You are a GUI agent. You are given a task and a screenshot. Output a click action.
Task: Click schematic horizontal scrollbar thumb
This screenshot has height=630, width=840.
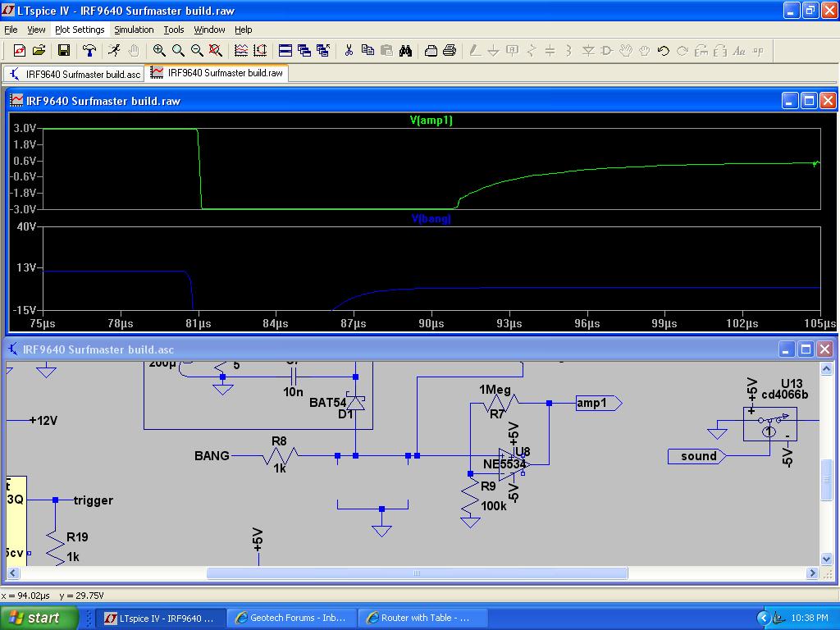tap(417, 573)
